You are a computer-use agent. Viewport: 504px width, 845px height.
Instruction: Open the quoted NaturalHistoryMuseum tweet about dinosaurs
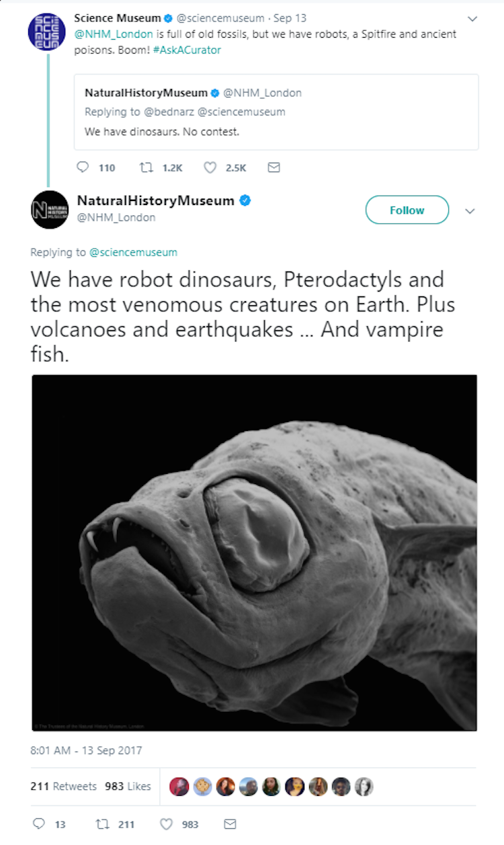click(276, 112)
